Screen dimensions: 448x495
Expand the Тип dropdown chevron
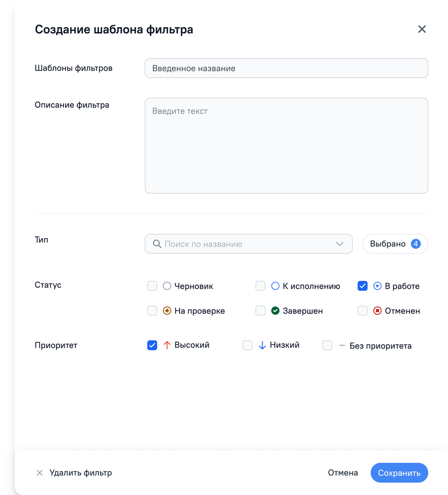[340, 244]
